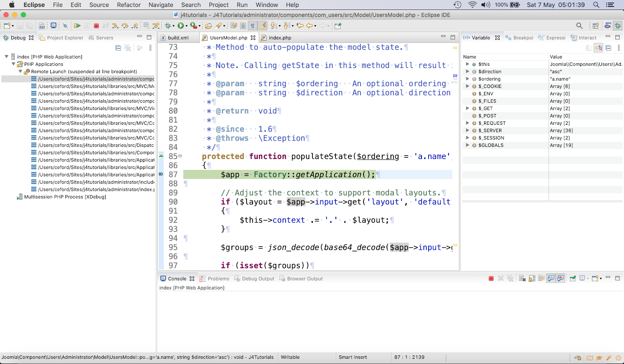
Task: Click the Clear Console icon
Action: pos(522,278)
